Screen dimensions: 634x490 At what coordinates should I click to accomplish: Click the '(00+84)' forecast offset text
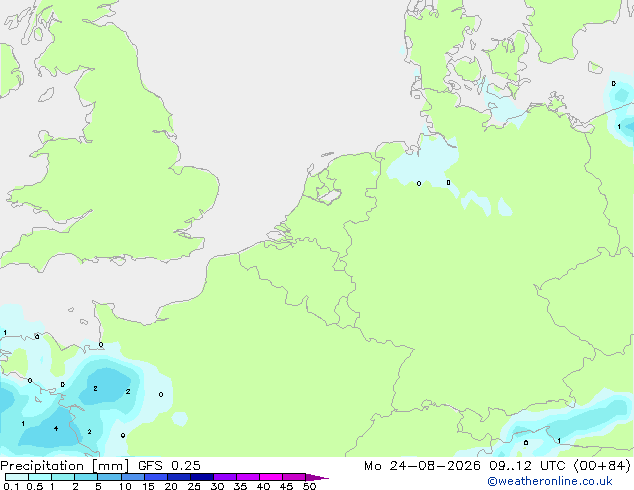pyautogui.click(x=602, y=466)
